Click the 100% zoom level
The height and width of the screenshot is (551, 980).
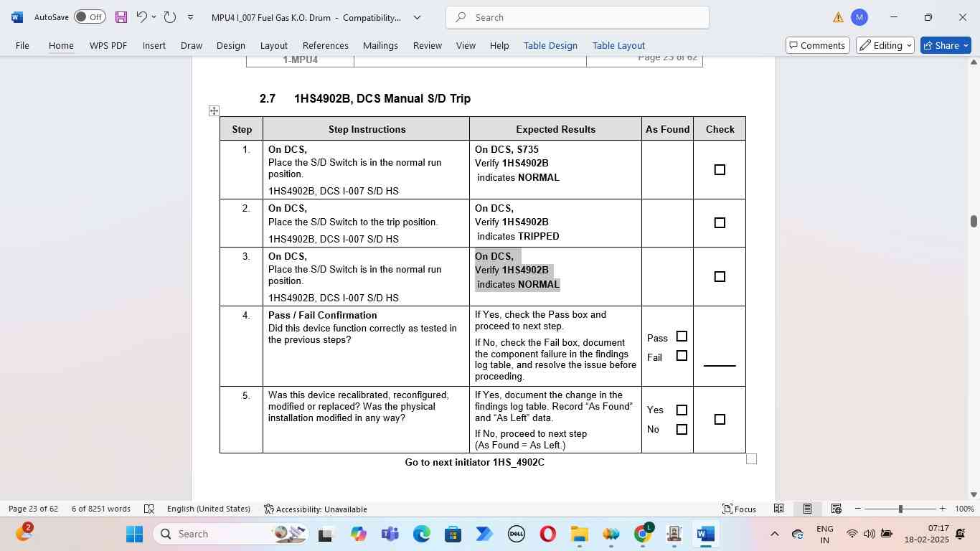pyautogui.click(x=964, y=509)
